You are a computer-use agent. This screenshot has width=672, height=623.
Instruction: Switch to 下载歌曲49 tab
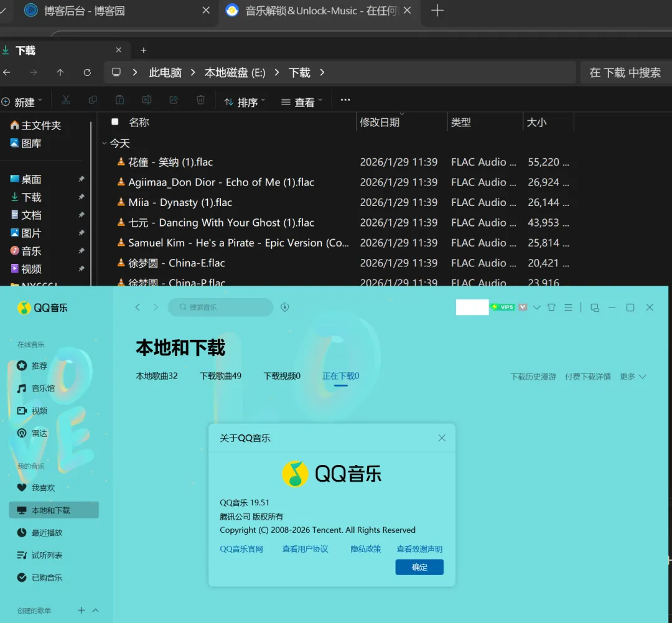pos(220,376)
